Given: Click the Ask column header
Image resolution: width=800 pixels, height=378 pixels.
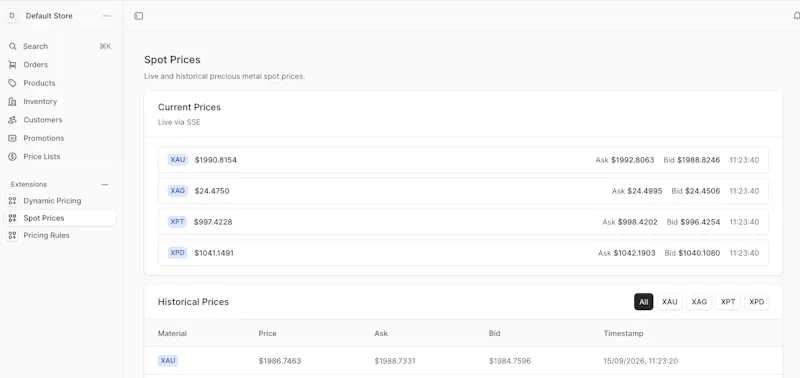Looking at the screenshot, I should pos(381,334).
